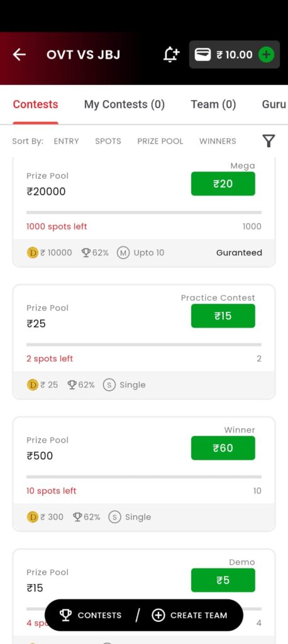Tap the M multi-entry icon in Mega contest
Viewport: 288px width, 644px height.
click(123, 253)
